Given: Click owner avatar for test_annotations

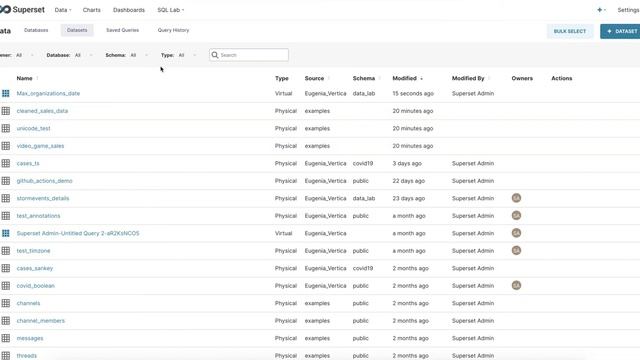Looking at the screenshot, I should 516,216.
